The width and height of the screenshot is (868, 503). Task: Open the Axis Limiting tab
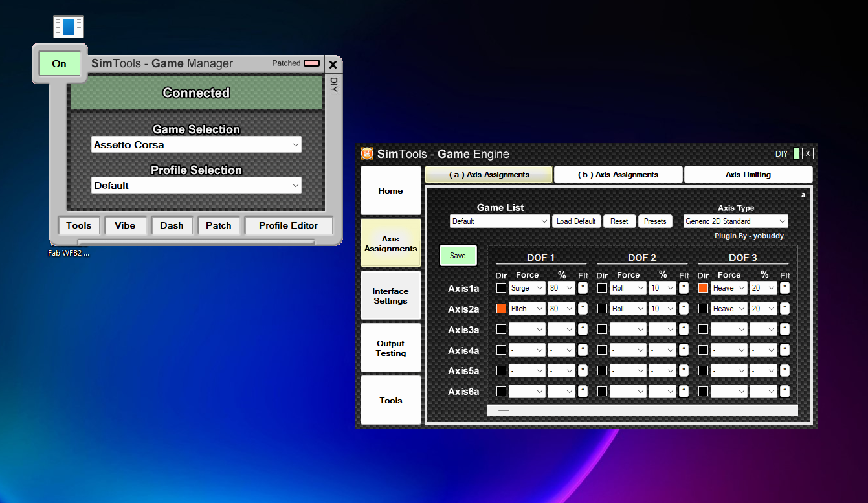[x=748, y=175]
